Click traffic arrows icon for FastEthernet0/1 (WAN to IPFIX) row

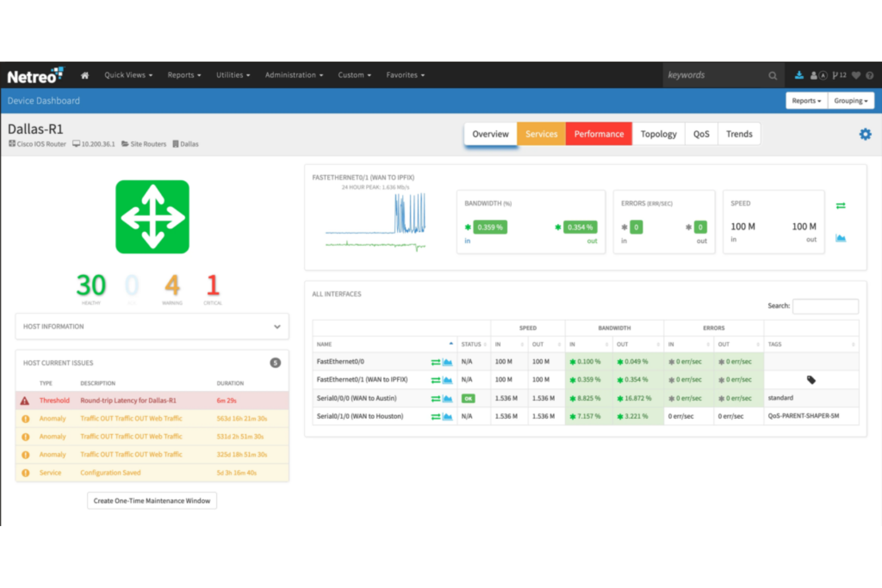tap(436, 380)
